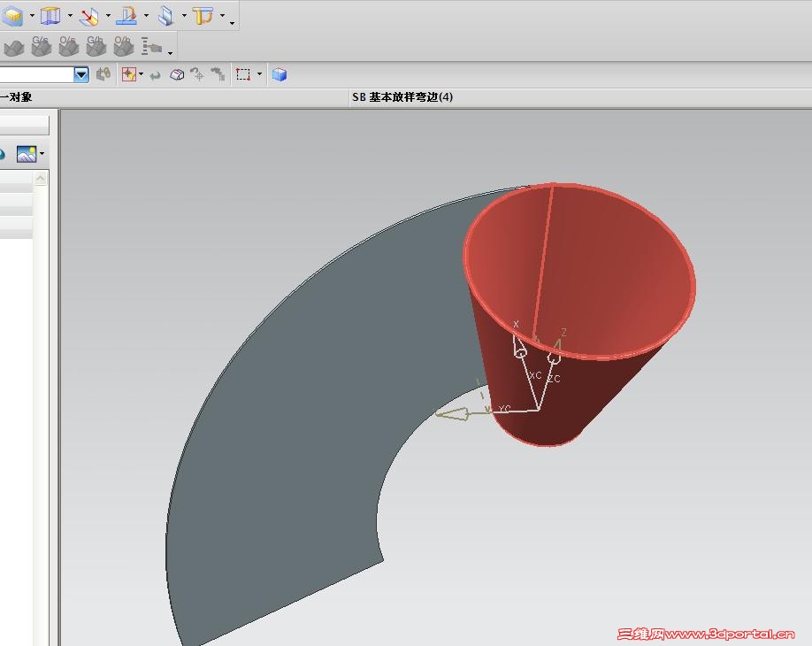Select the blue wireframe box tool

pyautogui.click(x=50, y=16)
